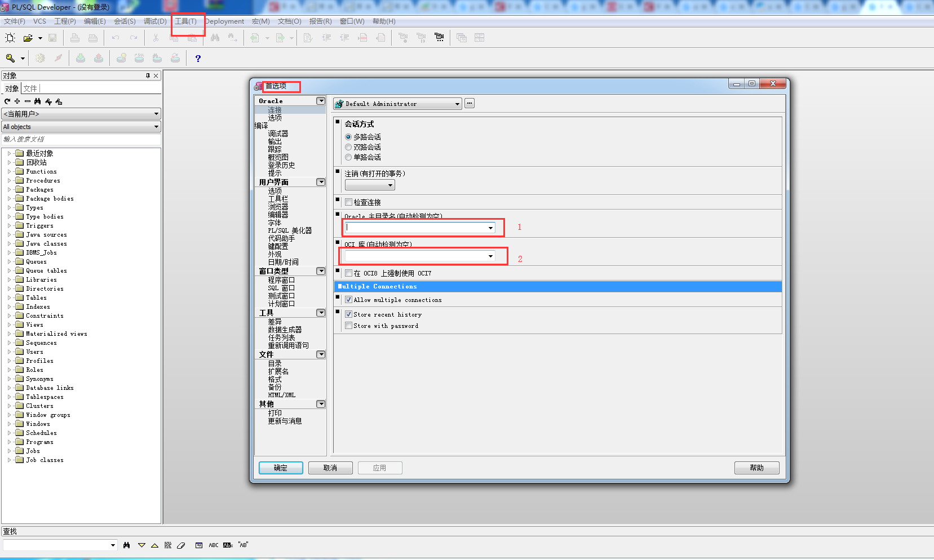The image size is (934, 560).
Task: Open the OCI library dropdown
Action: coord(490,256)
